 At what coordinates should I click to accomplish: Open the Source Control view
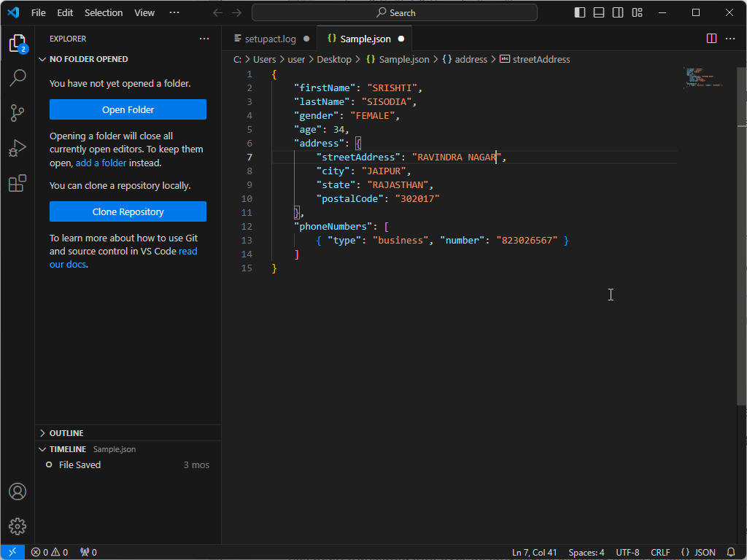pos(18,113)
